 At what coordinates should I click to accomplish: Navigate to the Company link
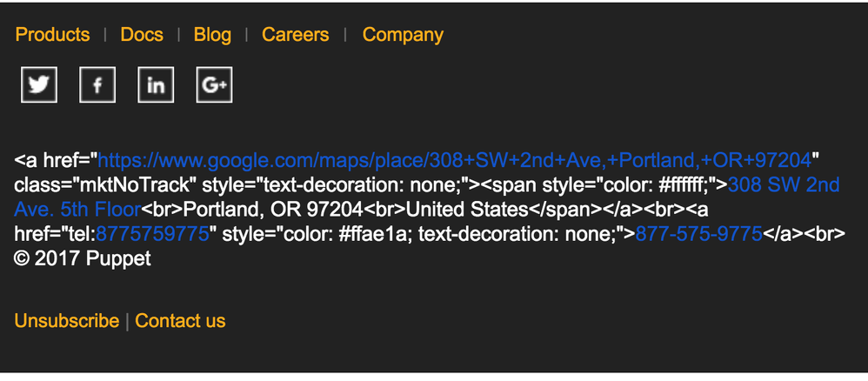pyautogui.click(x=403, y=35)
